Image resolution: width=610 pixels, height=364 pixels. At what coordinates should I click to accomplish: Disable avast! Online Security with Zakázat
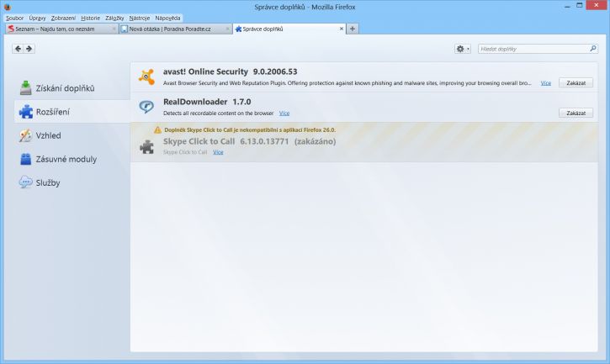tap(576, 83)
